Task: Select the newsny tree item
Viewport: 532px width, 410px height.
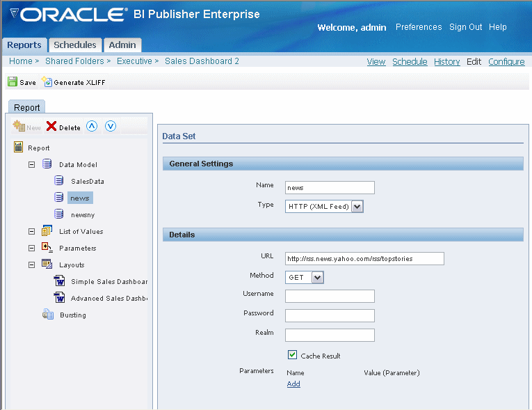Action: pos(83,215)
